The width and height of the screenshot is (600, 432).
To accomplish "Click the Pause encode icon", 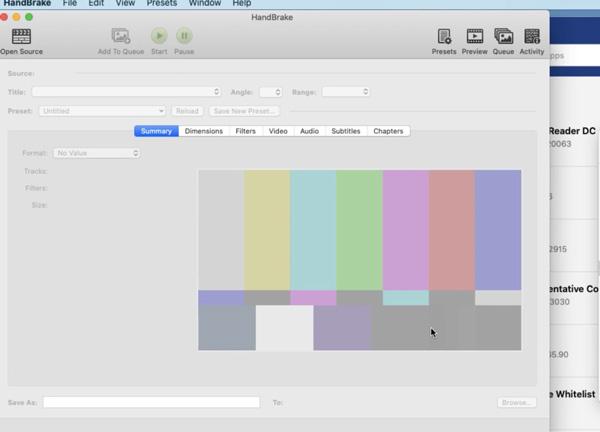I will coord(184,36).
